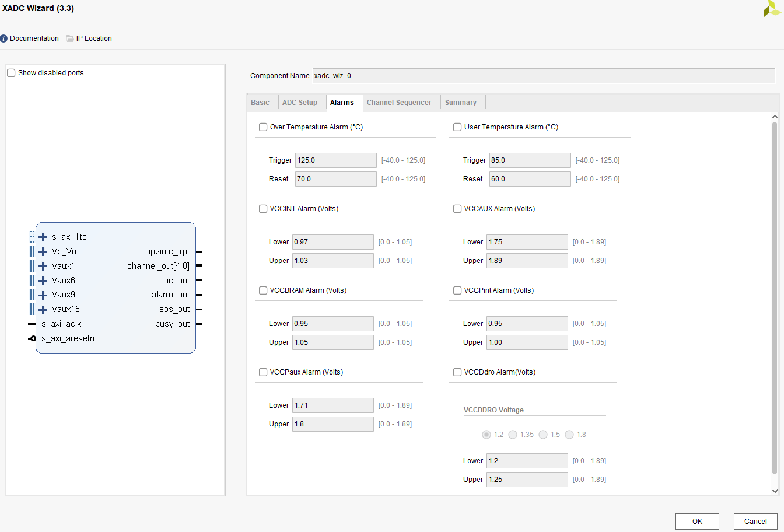The image size is (784, 532).
Task: Open the Documentation link
Action: pyautogui.click(x=34, y=38)
